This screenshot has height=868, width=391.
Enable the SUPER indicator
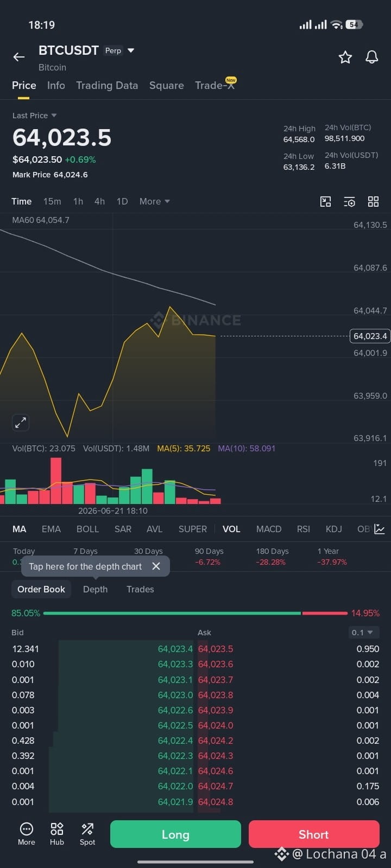(193, 529)
